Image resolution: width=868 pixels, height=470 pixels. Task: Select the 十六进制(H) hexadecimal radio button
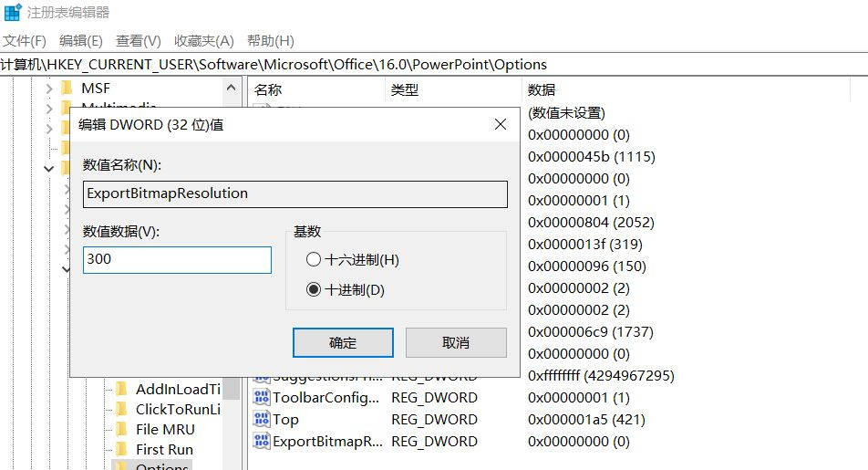click(314, 259)
